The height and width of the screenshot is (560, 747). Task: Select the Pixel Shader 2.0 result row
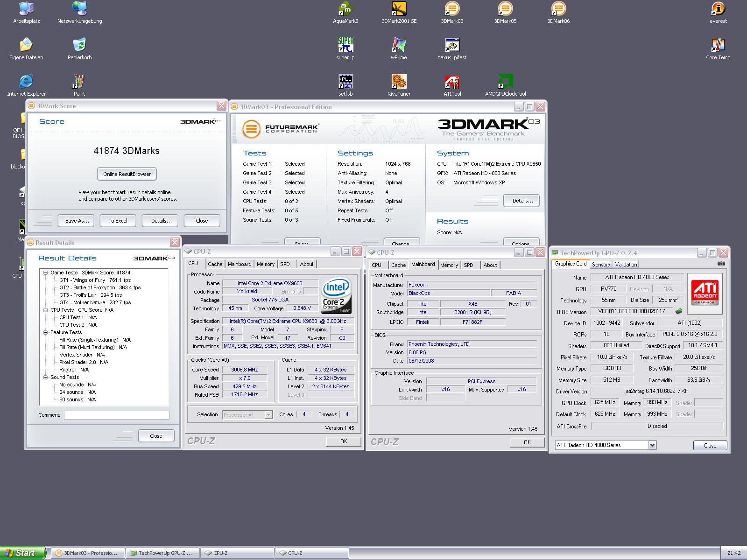[x=84, y=362]
